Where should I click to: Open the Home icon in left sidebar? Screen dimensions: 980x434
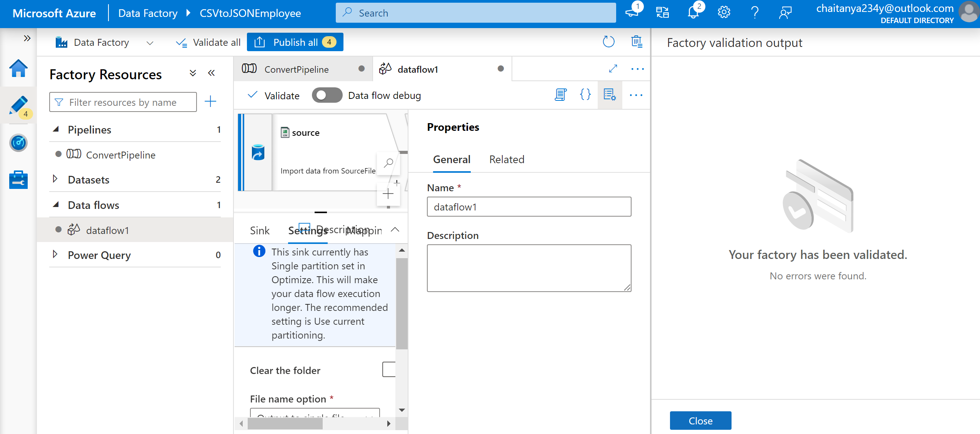18,69
